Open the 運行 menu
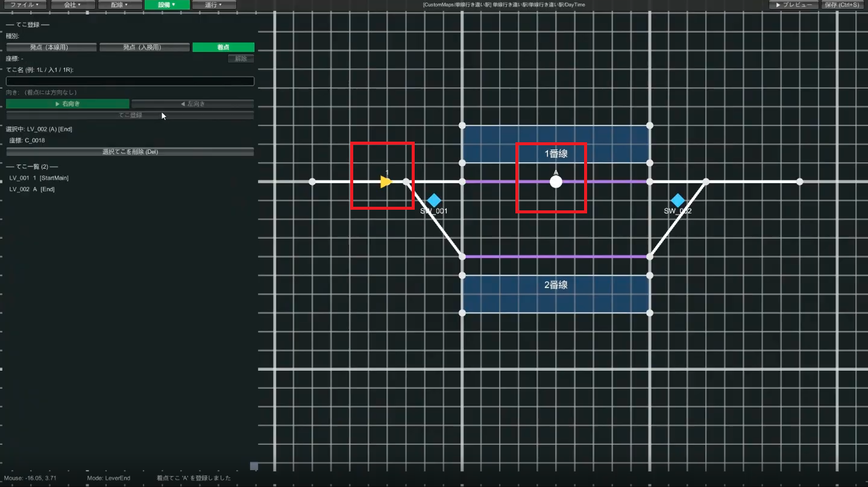The image size is (868, 487). click(x=214, y=5)
